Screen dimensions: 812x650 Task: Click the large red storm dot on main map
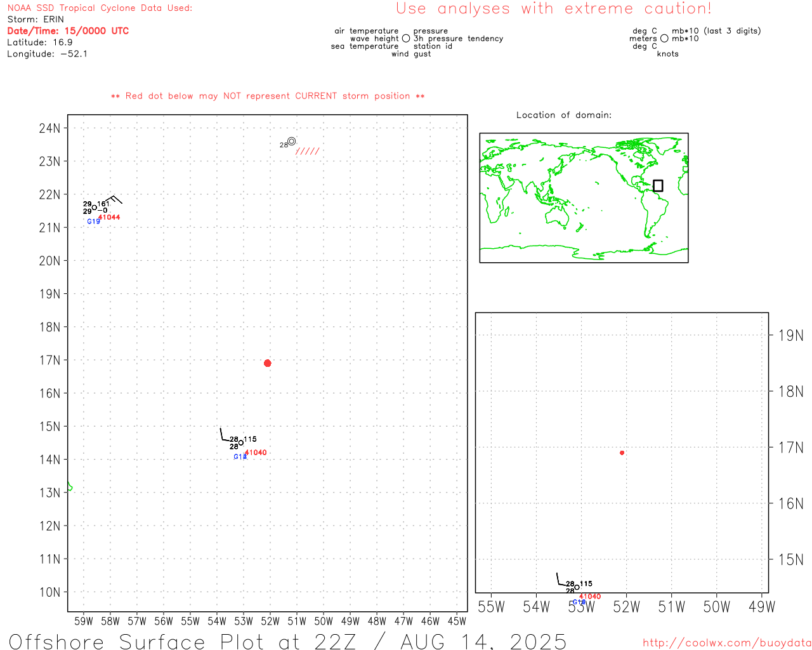pos(267,363)
